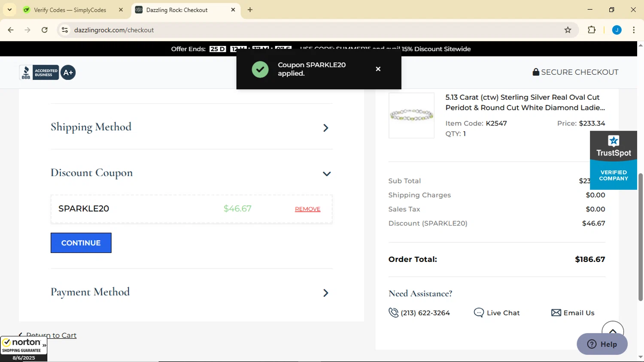Close the Dazzling Rock Checkout tab
The width and height of the screenshot is (644, 362).
point(233,10)
